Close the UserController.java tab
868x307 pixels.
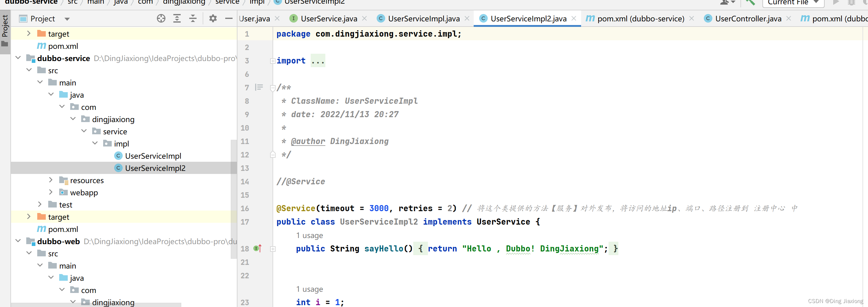tap(788, 19)
